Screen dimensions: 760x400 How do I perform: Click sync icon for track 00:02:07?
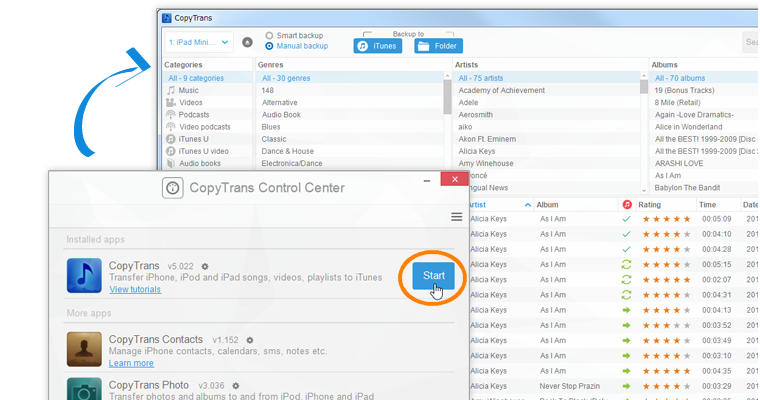626,279
